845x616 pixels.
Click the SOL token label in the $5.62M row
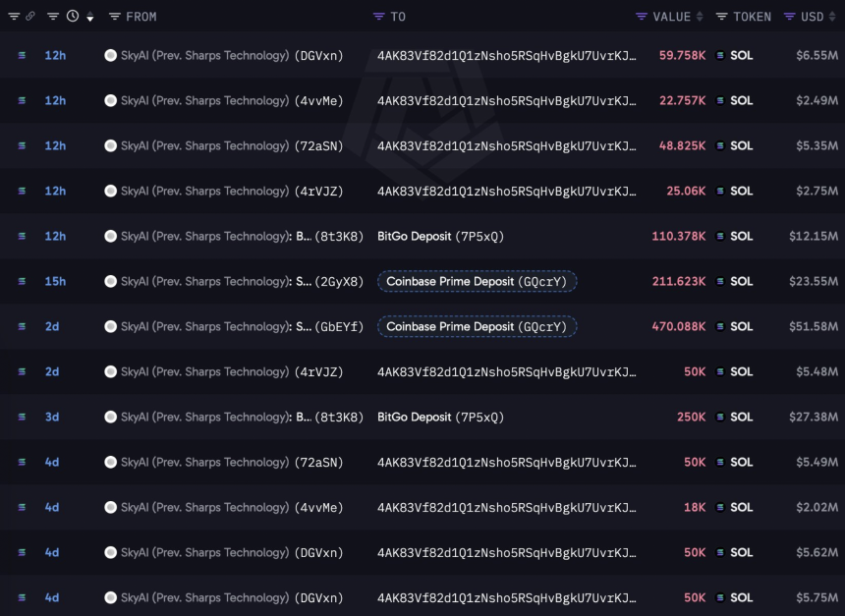point(742,552)
